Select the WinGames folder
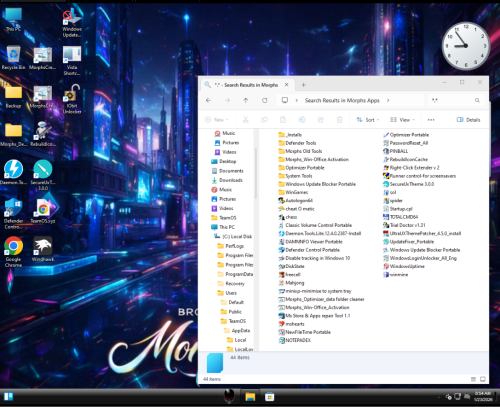Image resolution: width=500 pixels, height=407 pixels. point(293,192)
